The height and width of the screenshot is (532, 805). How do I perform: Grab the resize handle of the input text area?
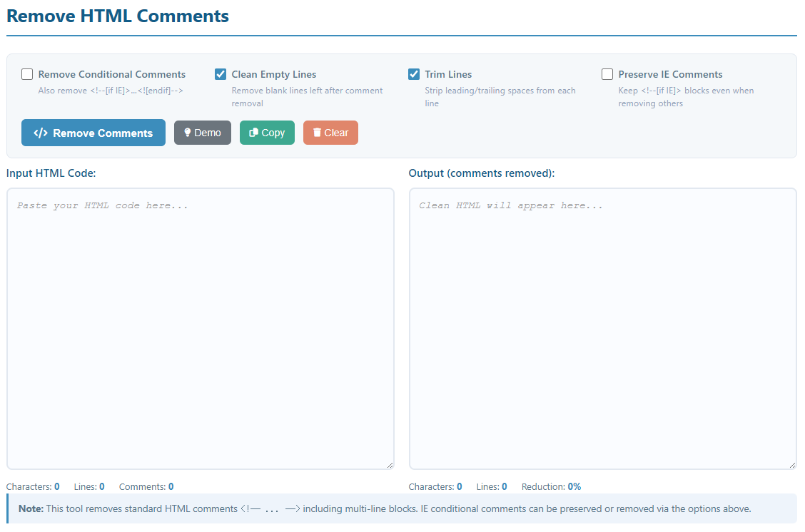coord(390,465)
